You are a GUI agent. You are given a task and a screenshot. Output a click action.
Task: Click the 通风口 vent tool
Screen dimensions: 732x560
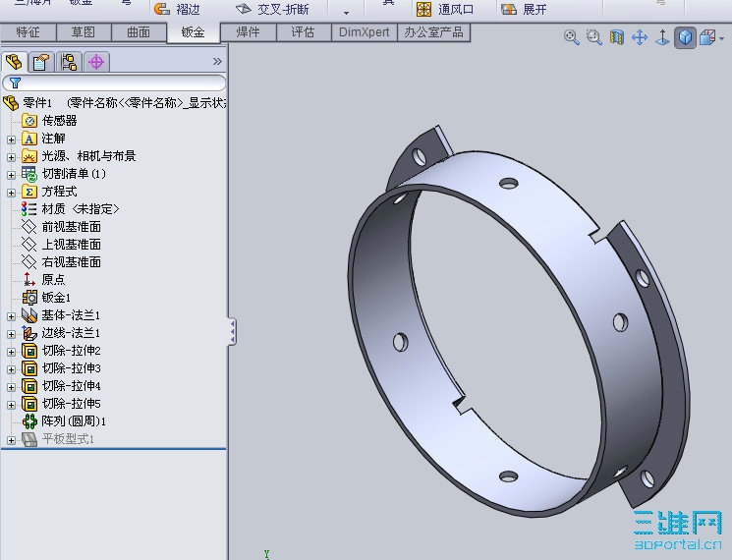(x=444, y=10)
